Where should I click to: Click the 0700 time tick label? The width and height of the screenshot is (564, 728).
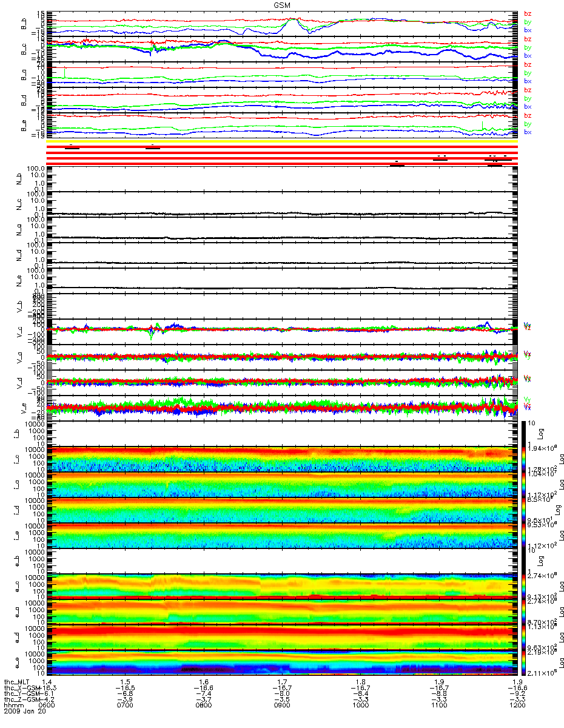tap(125, 705)
